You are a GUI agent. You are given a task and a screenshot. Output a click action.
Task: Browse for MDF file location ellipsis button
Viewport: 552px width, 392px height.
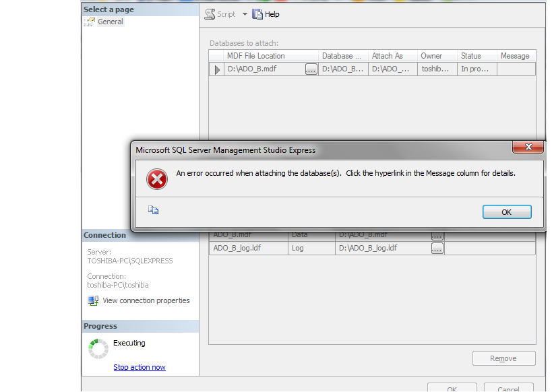click(311, 69)
